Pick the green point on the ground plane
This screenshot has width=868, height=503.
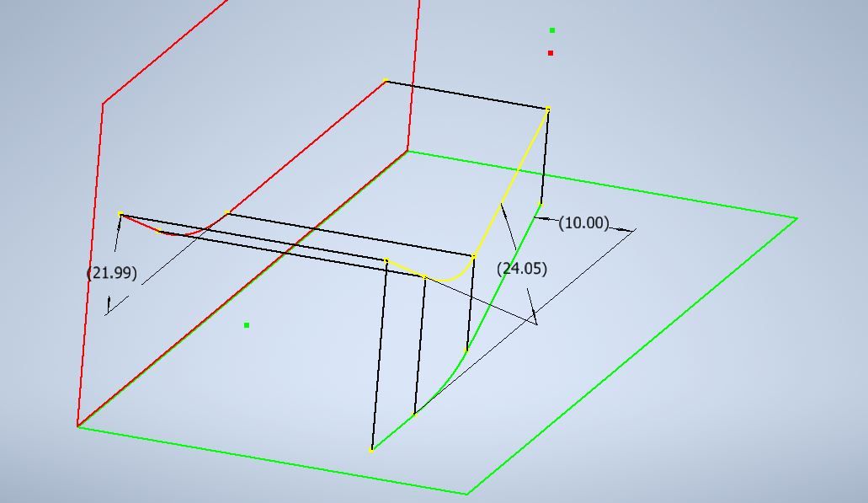point(247,325)
